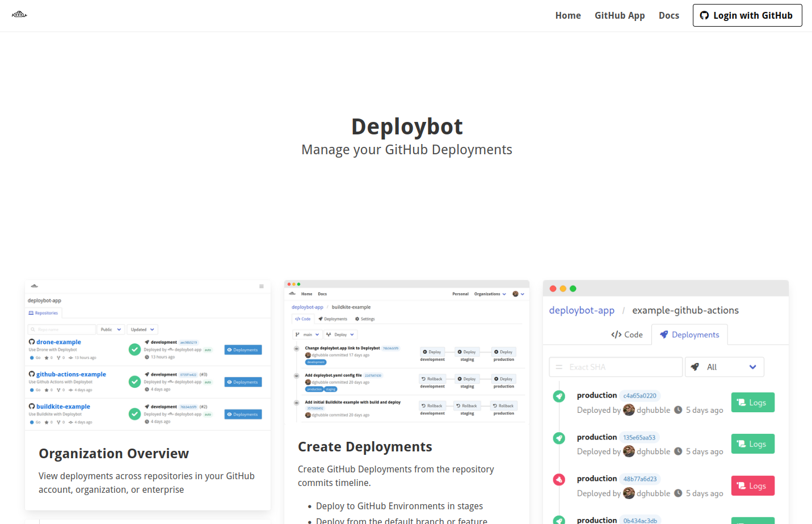Expand the Public visibility dropdown
Image resolution: width=812 pixels, height=524 pixels.
tap(111, 329)
